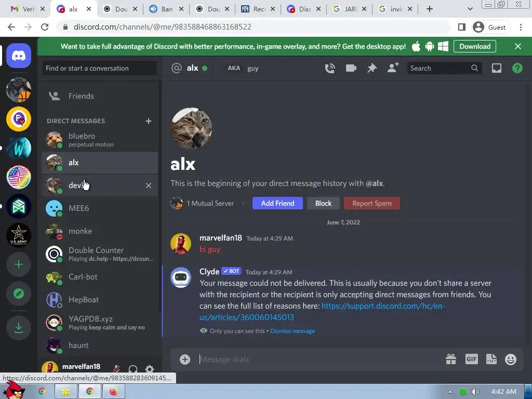Viewport: 532px width, 399px height.
Task: Focus Find or start a conversation field
Action: click(99, 68)
